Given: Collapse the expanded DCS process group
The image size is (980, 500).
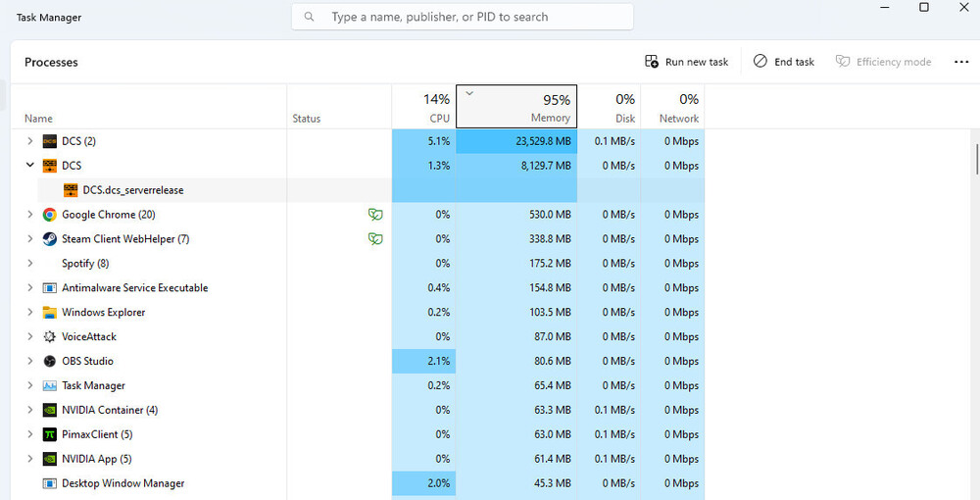Looking at the screenshot, I should [29, 166].
